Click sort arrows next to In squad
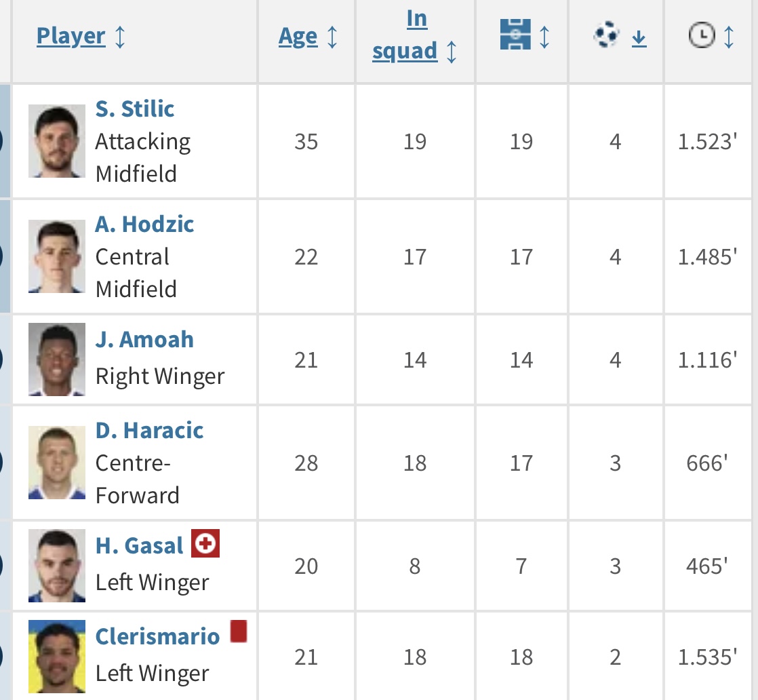This screenshot has height=700, width=758. (x=452, y=52)
